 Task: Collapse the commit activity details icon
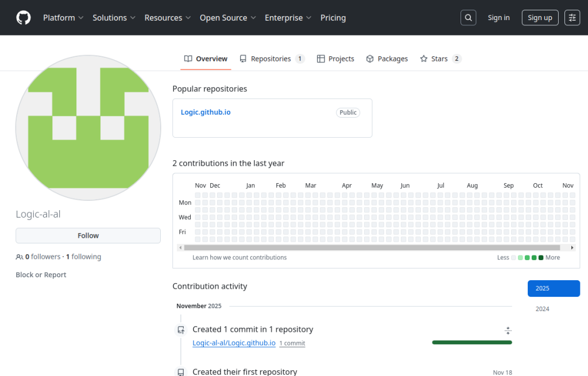pos(508,330)
